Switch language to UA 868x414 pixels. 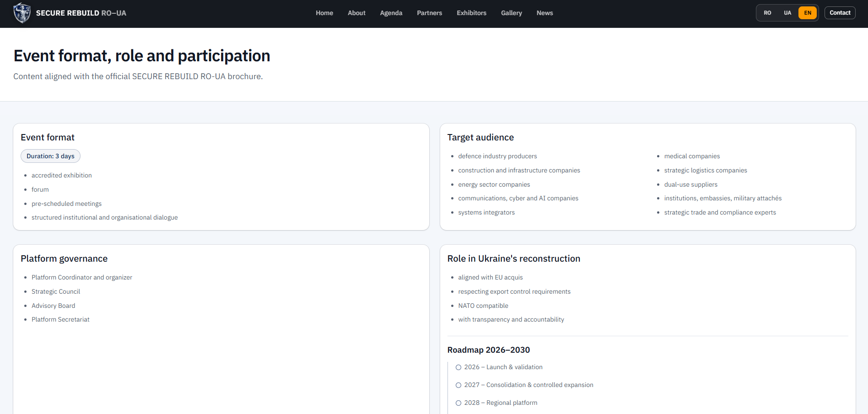[787, 13]
